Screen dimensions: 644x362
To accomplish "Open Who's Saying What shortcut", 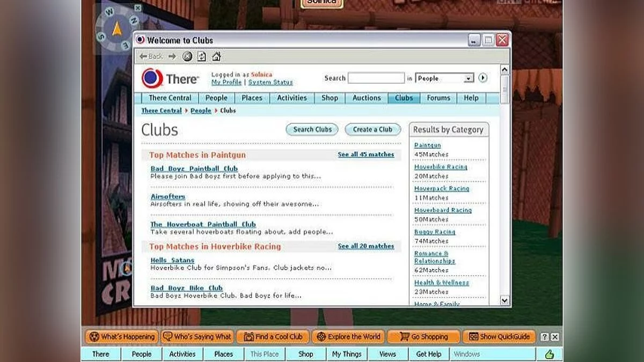I will tap(197, 337).
